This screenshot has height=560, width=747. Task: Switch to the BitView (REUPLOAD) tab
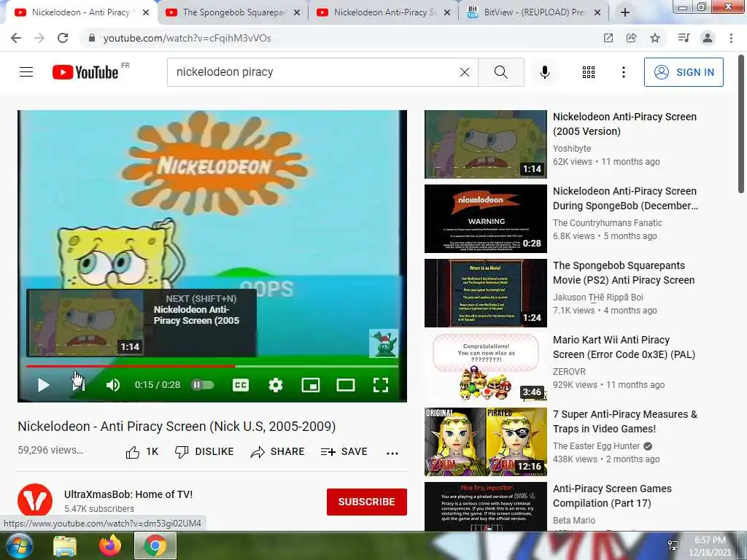pyautogui.click(x=533, y=12)
